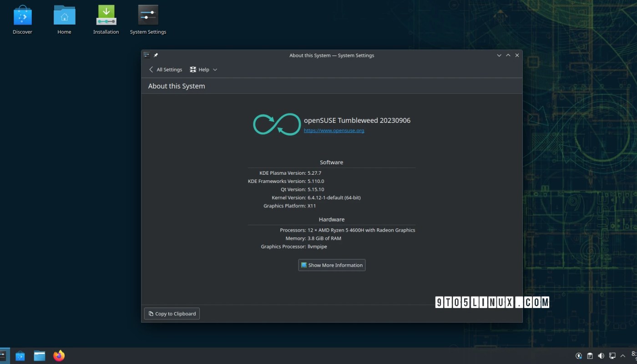
Task: Open the https://www.opensuse.org link
Action: click(334, 131)
